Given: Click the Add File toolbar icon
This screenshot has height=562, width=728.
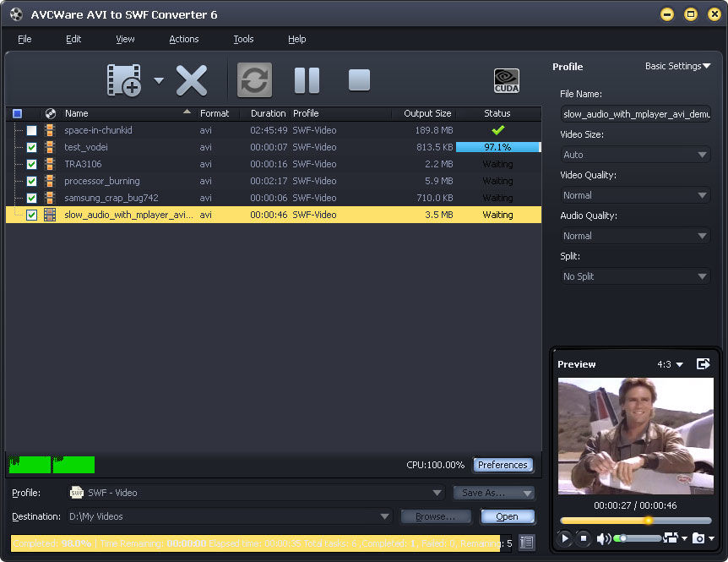Looking at the screenshot, I should coord(124,80).
